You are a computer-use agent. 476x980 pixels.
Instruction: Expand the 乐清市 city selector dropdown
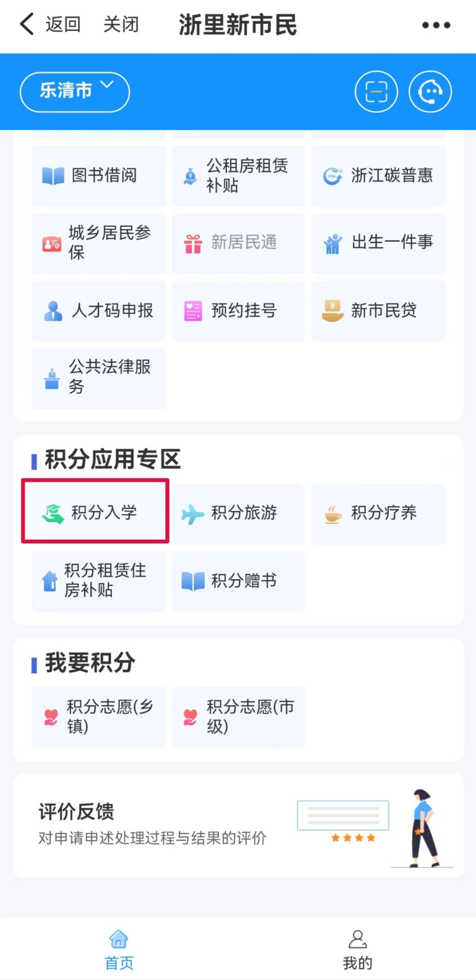pos(75,91)
